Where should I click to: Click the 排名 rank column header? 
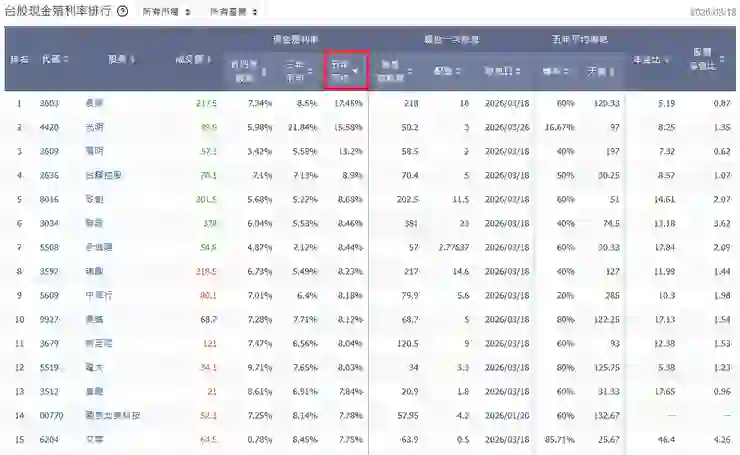[x=19, y=59]
